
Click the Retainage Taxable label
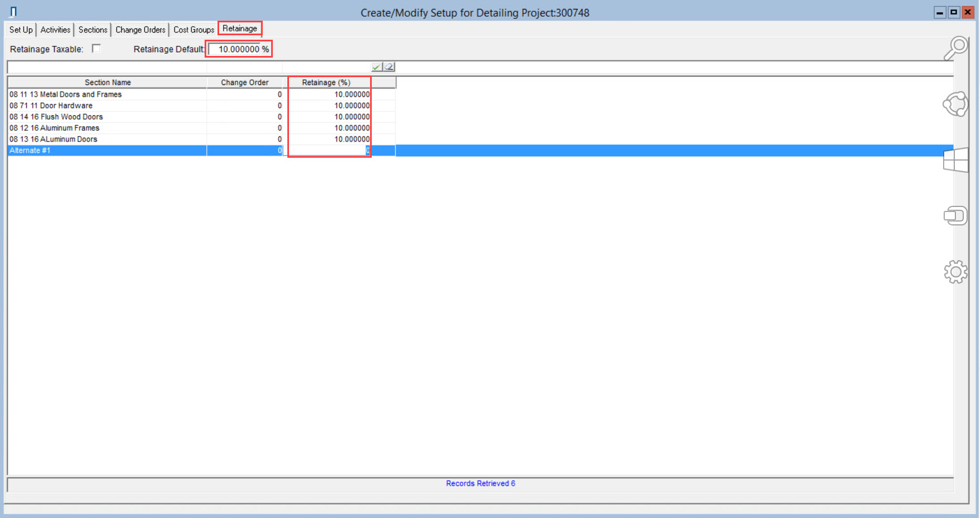coord(46,49)
